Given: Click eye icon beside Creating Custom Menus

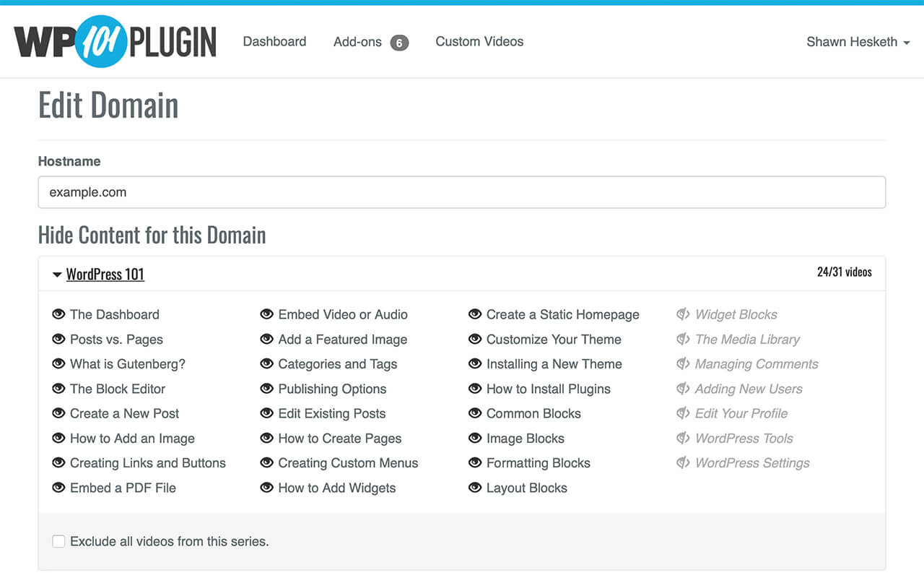Looking at the screenshot, I should point(267,463).
